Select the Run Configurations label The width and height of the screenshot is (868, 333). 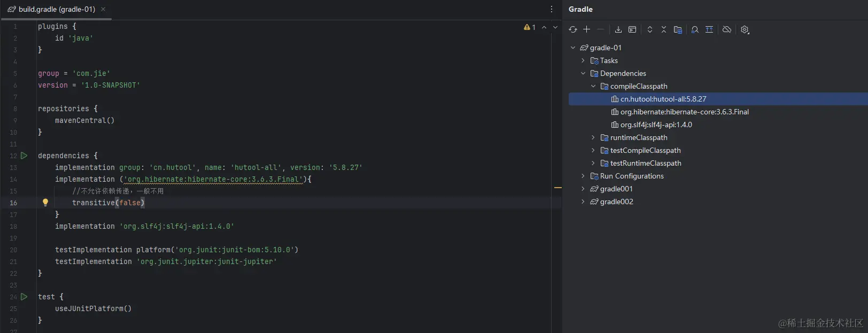(632, 176)
